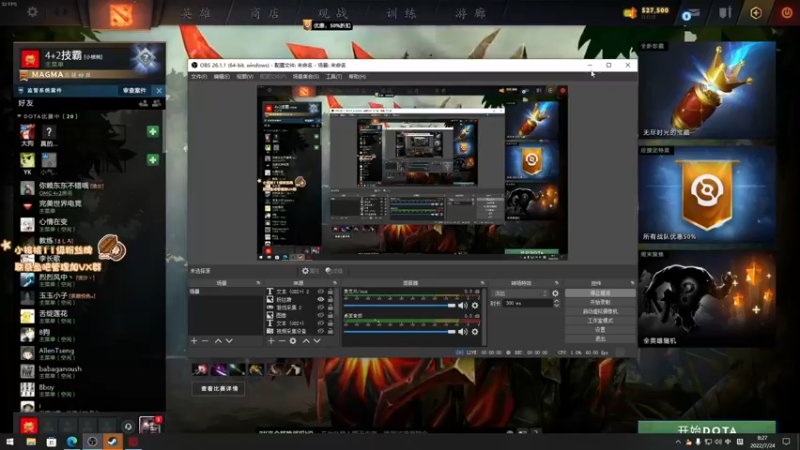Switch to the 英雄 tab in Dota

pyautogui.click(x=196, y=13)
